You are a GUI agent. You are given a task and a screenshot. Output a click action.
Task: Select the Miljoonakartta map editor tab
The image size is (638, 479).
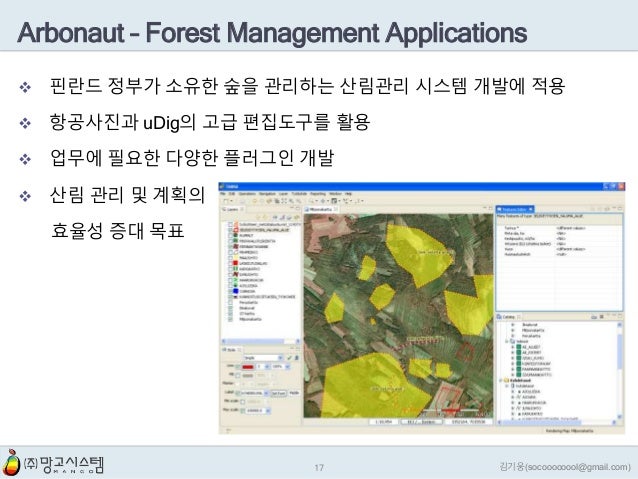tap(320, 210)
